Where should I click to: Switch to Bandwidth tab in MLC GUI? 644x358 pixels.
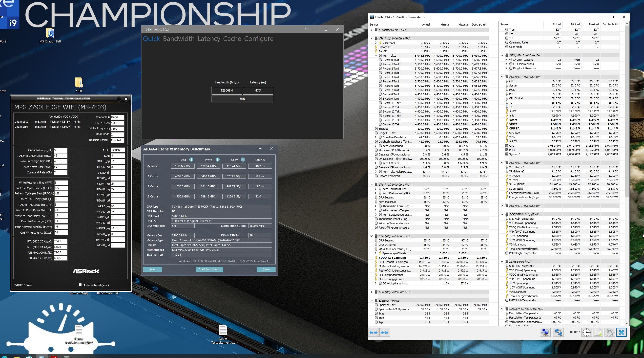[179, 39]
